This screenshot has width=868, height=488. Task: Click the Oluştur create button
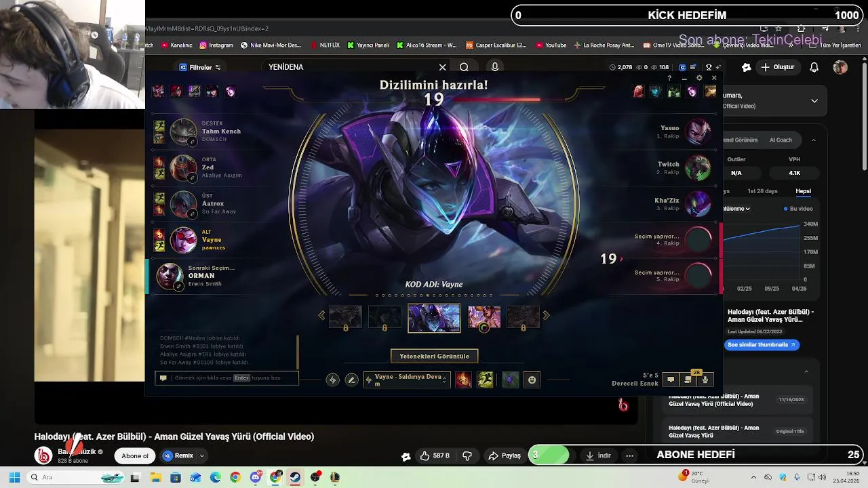point(778,67)
